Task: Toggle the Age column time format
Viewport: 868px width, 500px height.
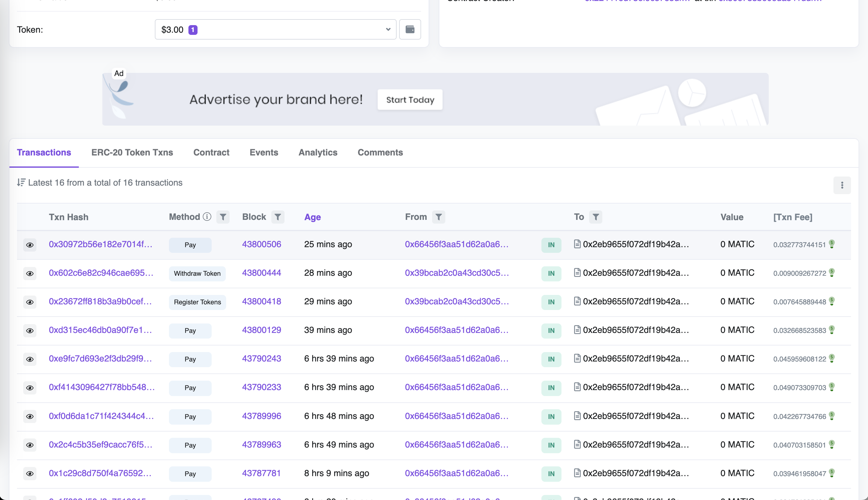Action: point(312,217)
